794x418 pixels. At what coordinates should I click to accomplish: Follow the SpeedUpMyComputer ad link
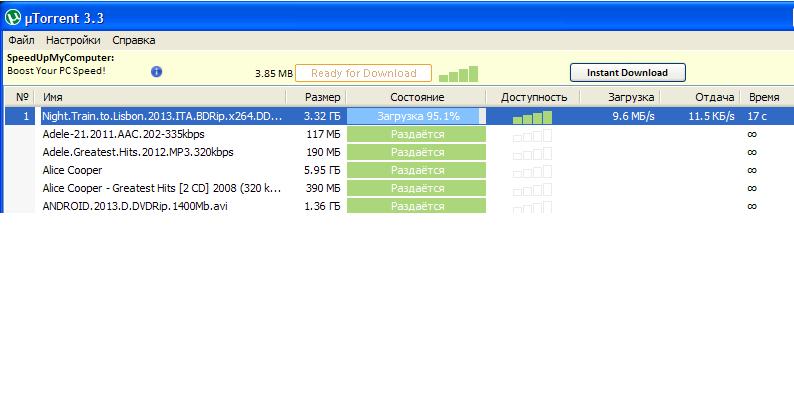pyautogui.click(x=60, y=58)
